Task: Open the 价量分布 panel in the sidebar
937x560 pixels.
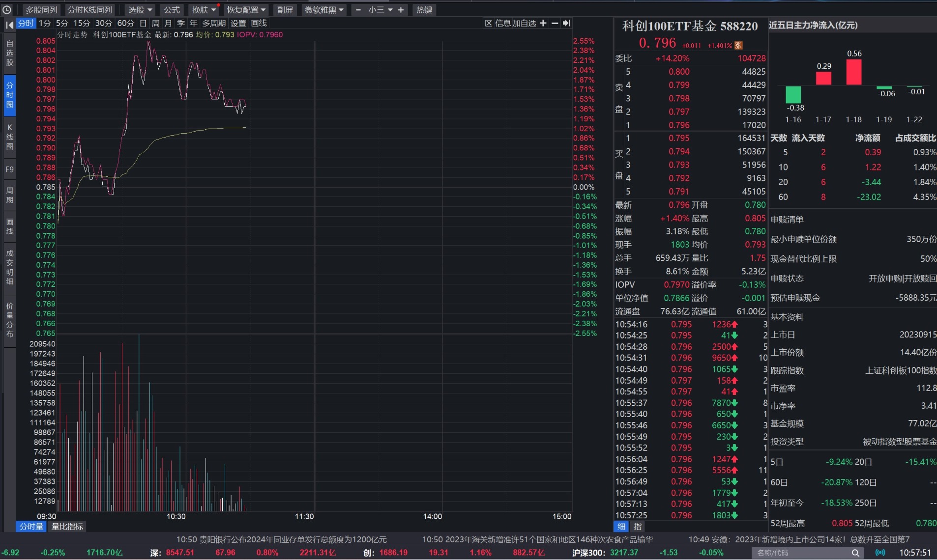Action: click(8, 319)
